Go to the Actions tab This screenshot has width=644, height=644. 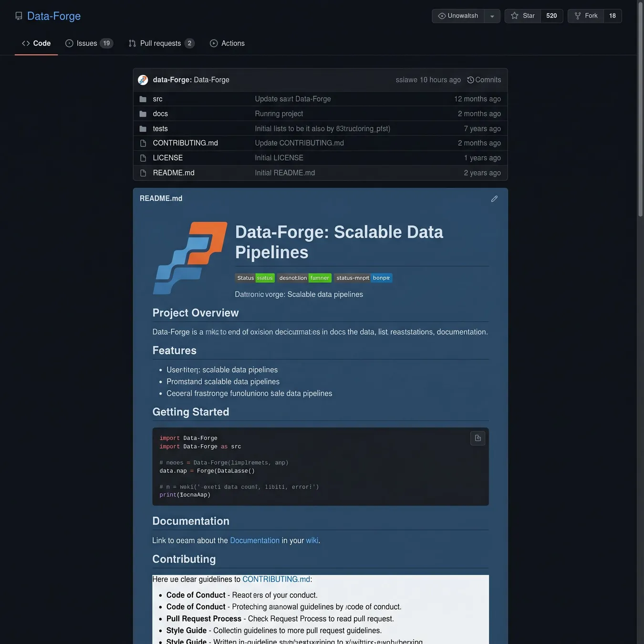tap(227, 43)
